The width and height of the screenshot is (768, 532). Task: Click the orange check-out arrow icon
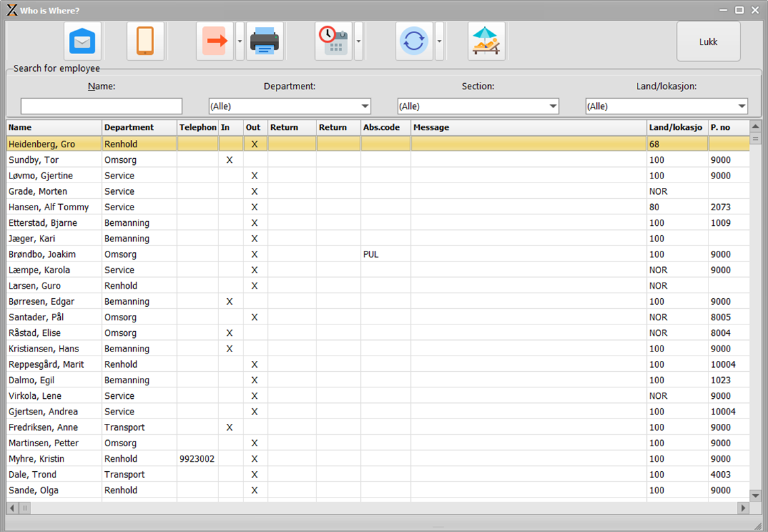(x=216, y=41)
